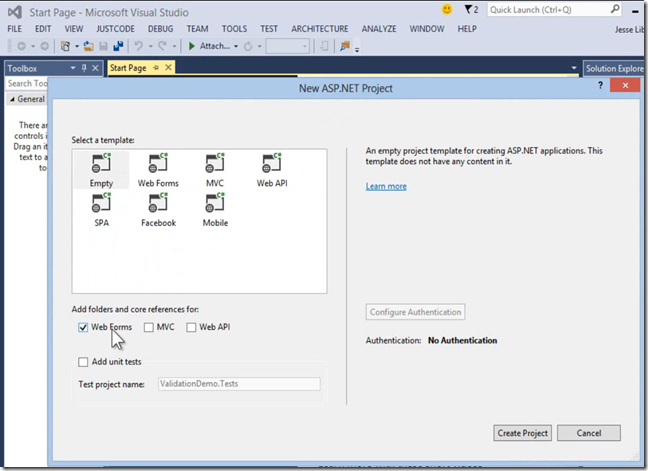Click the Redo toolbar icon
The height and width of the screenshot is (471, 648).
pos(162,46)
